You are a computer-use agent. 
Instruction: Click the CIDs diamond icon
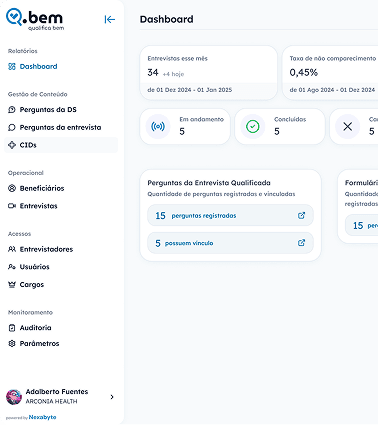click(12, 145)
